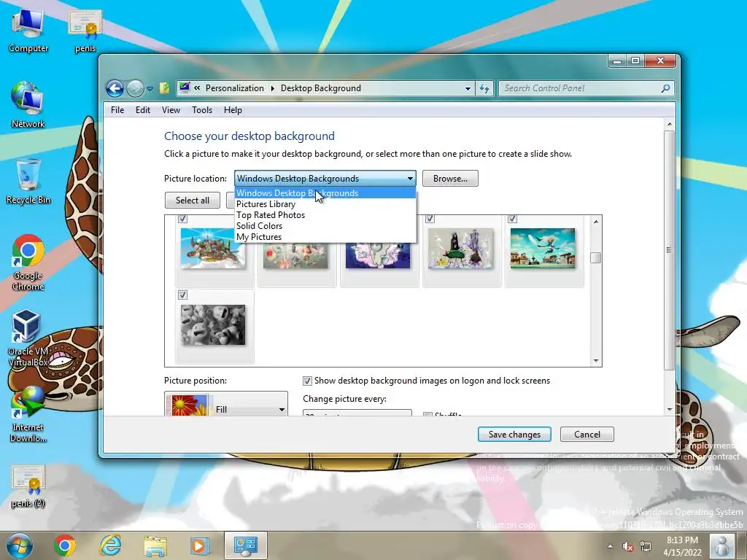Open the View menu
This screenshot has width=747, height=560.
tap(171, 110)
